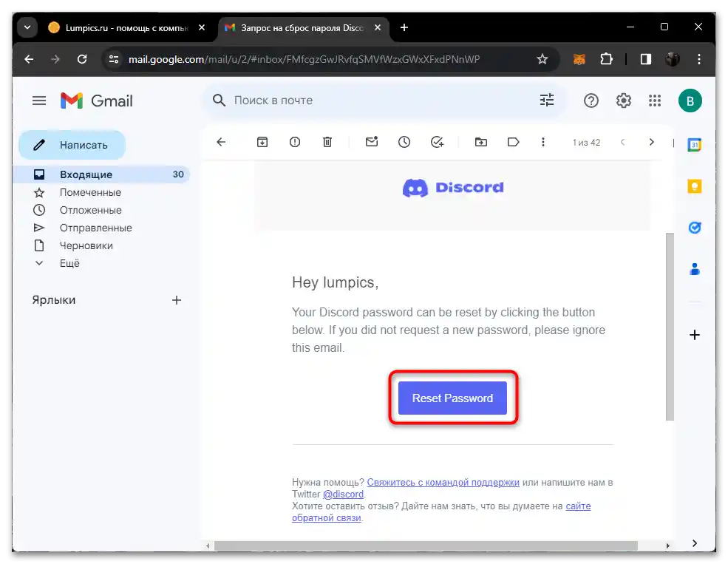Open Chrome extensions puzzle icon
This screenshot has height=564, width=728.
pos(606,59)
